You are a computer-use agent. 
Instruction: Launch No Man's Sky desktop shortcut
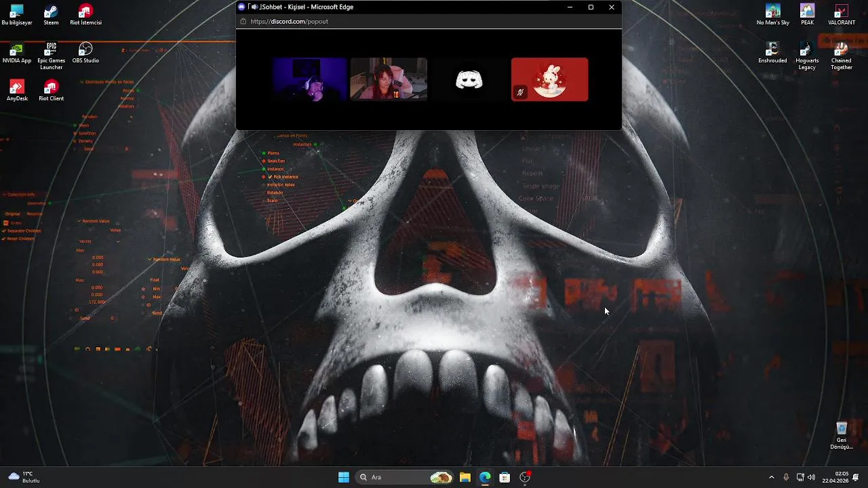[x=773, y=15]
